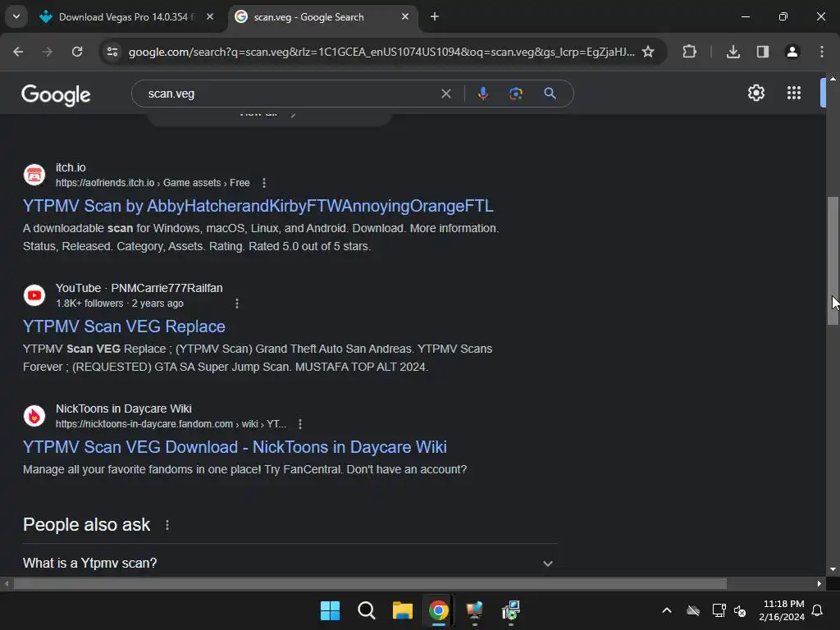Open YTPMV Scan VEG Replace video link
The image size is (840, 630).
125,326
